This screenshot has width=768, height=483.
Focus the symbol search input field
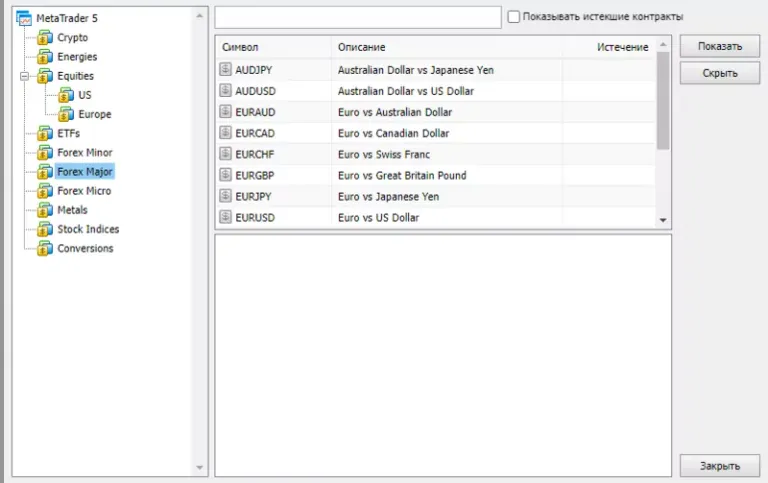tap(358, 17)
